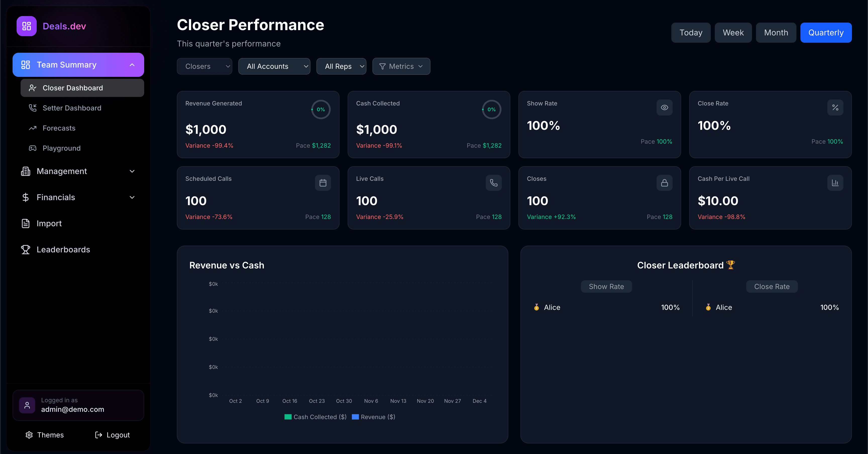Click the chart icon on Cash Per Live Call
The width and height of the screenshot is (868, 454).
[835, 183]
